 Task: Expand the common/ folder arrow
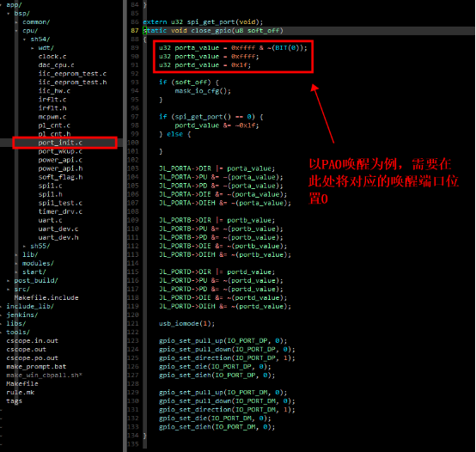click(x=16, y=22)
